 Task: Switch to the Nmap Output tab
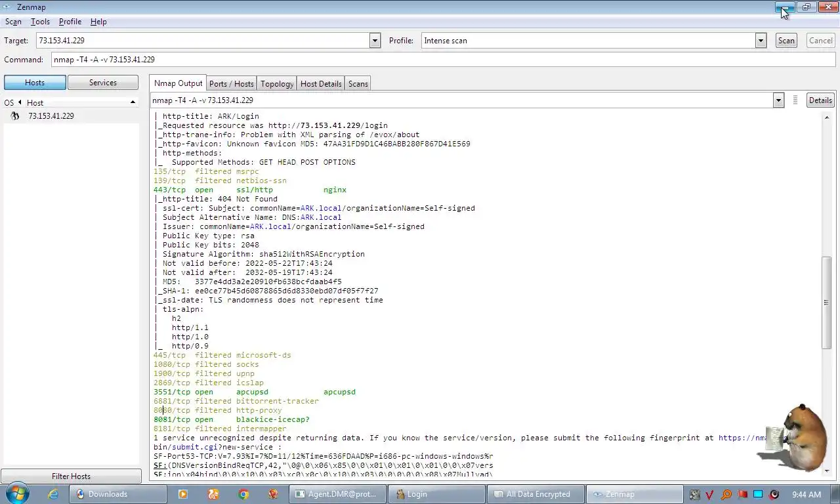(x=178, y=83)
